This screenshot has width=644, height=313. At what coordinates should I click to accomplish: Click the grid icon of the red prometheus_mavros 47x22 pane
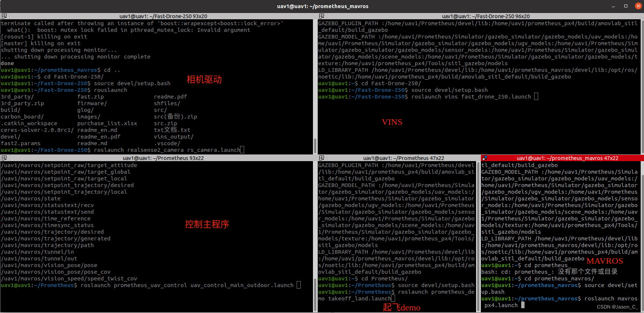click(x=485, y=158)
